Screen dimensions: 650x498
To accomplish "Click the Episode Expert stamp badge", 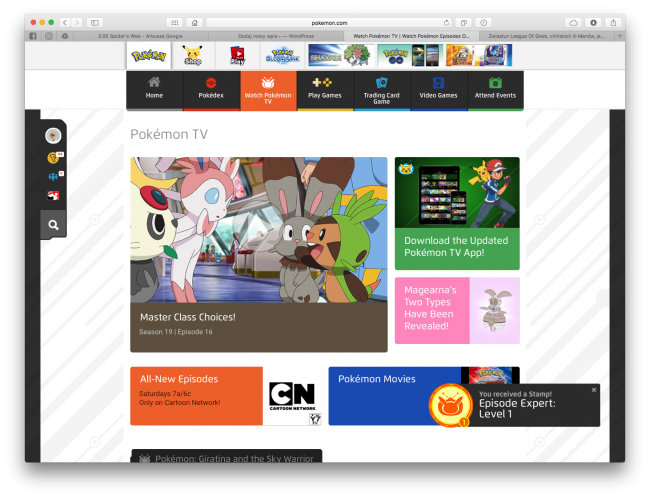I will pos(451,406).
